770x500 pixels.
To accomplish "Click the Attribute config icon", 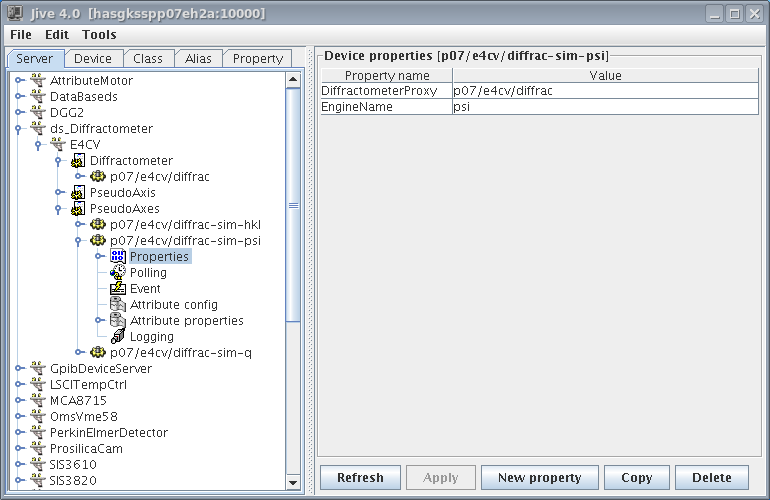I will (x=118, y=305).
